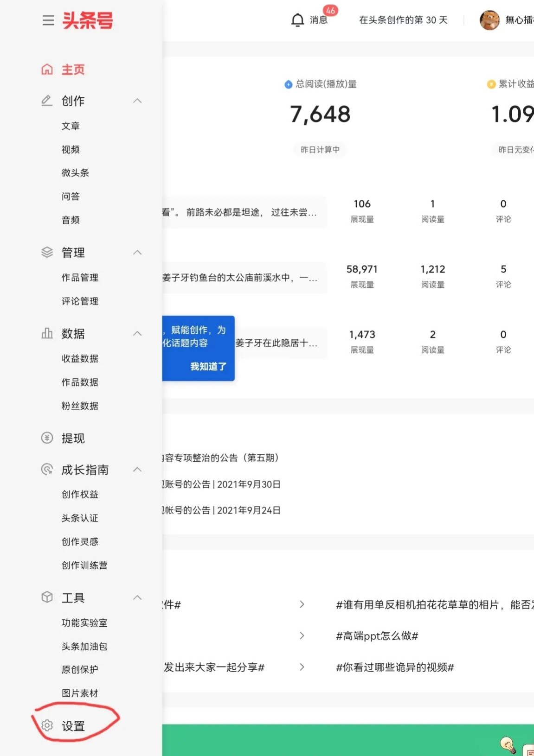
Task: Click the 成长指南 spiral icon
Action: point(47,469)
